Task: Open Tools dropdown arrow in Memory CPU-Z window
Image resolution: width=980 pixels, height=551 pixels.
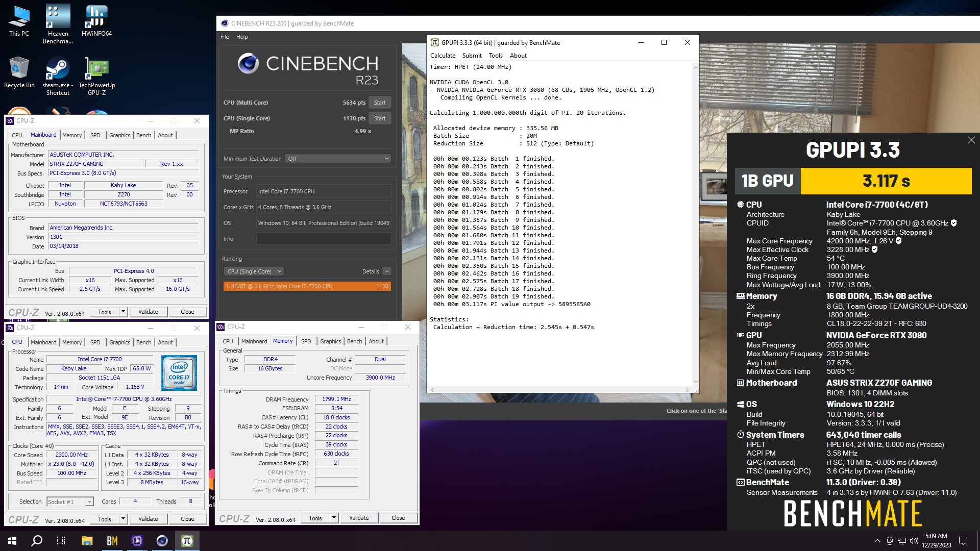Action: click(334, 518)
